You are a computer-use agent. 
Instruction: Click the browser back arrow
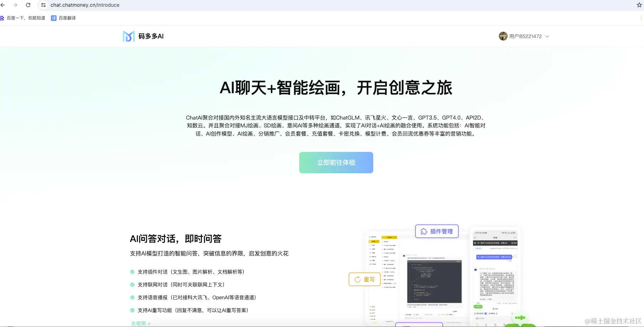pos(3,5)
